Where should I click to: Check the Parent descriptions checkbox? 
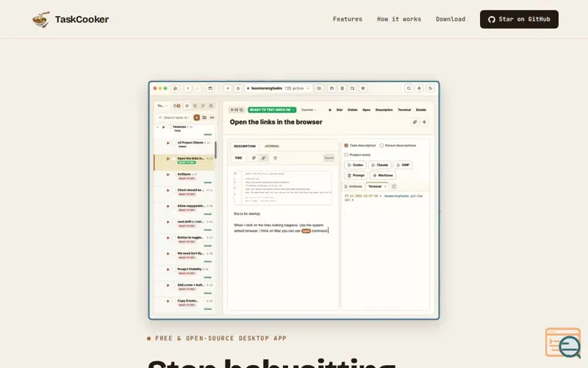(x=381, y=145)
